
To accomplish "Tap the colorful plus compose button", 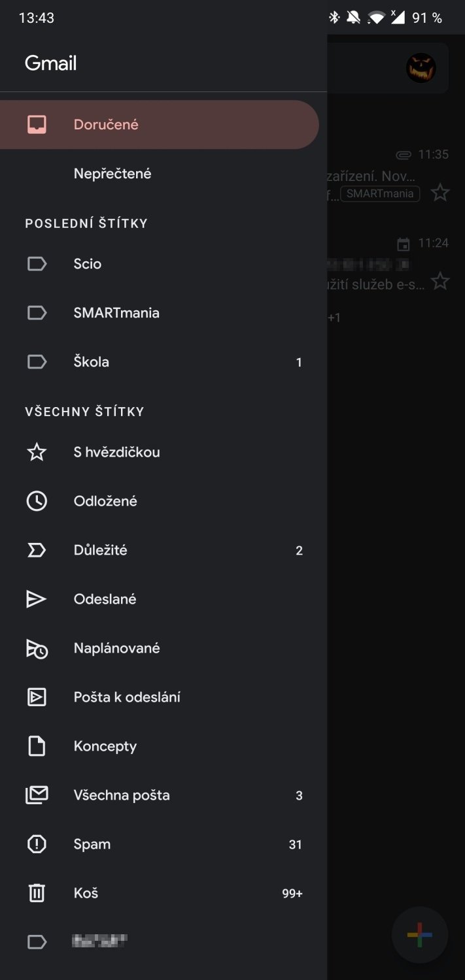I will (x=419, y=936).
